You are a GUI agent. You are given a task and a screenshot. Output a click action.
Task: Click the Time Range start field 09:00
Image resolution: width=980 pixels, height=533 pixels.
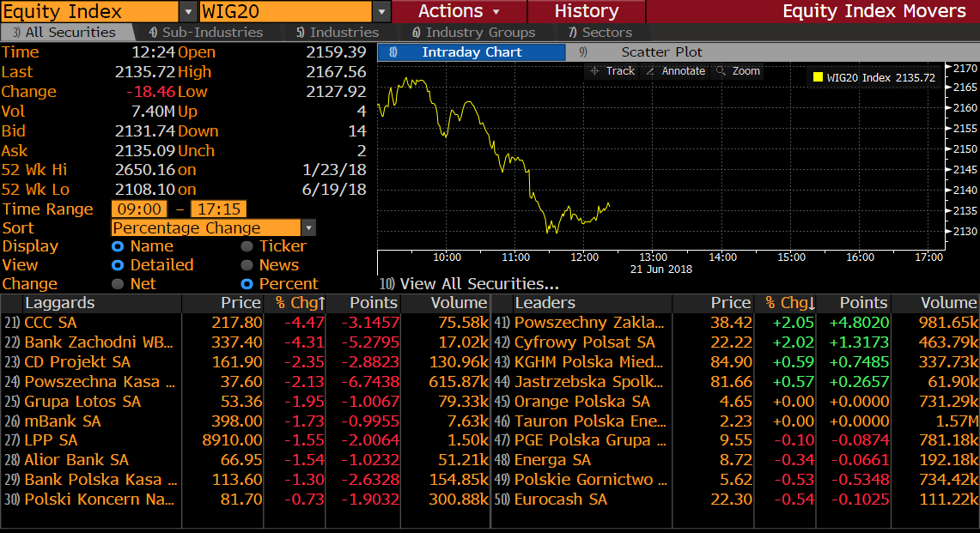[x=138, y=209]
